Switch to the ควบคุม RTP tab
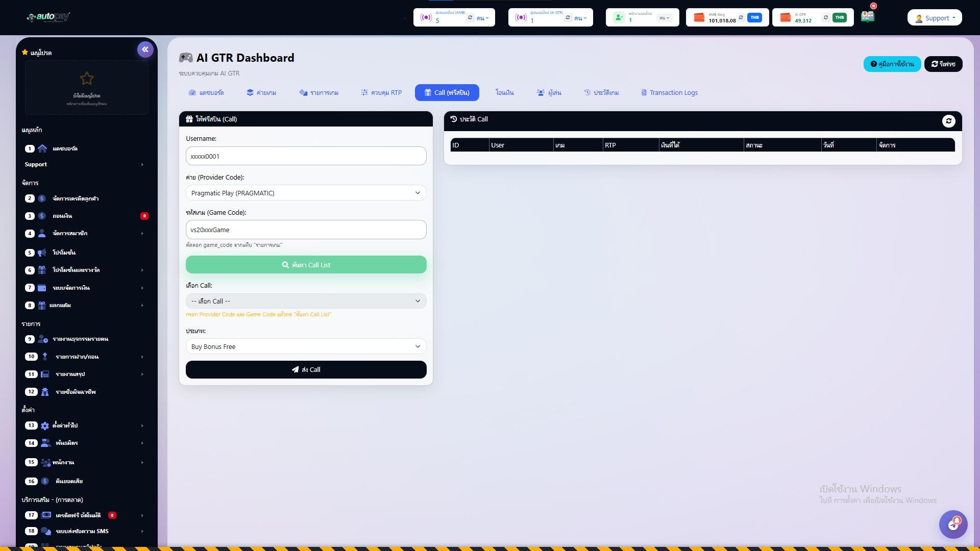This screenshot has width=980, height=551. pos(381,93)
